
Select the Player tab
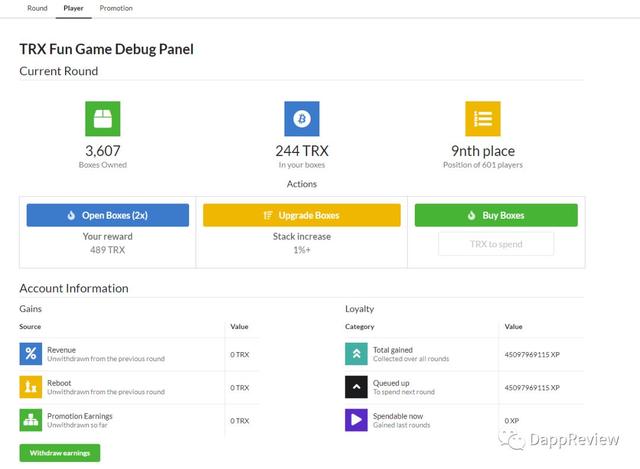pyautogui.click(x=73, y=8)
